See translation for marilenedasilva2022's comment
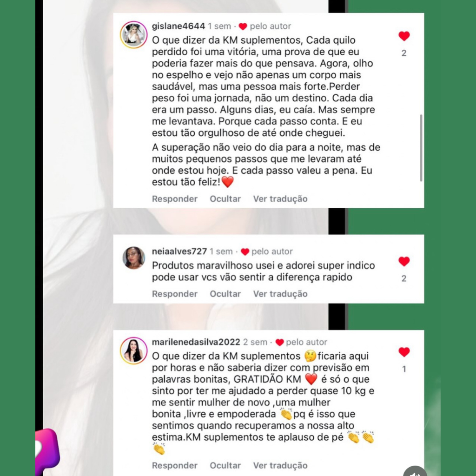This screenshot has width=476, height=476. click(280, 465)
